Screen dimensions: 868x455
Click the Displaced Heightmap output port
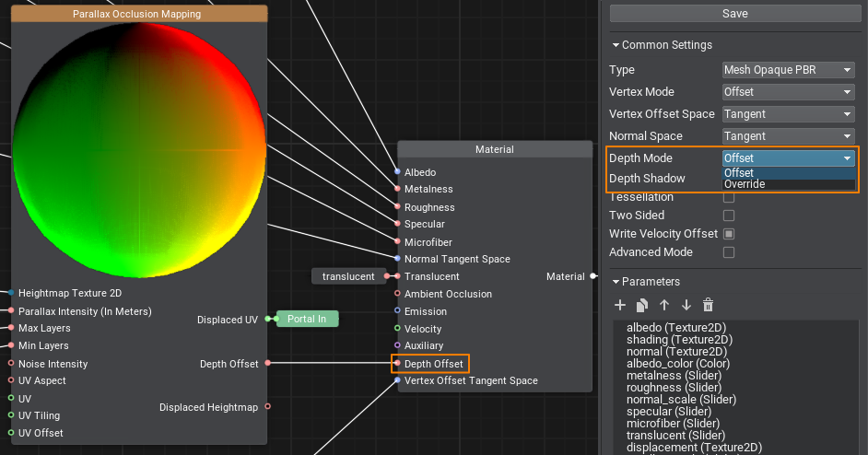click(268, 406)
